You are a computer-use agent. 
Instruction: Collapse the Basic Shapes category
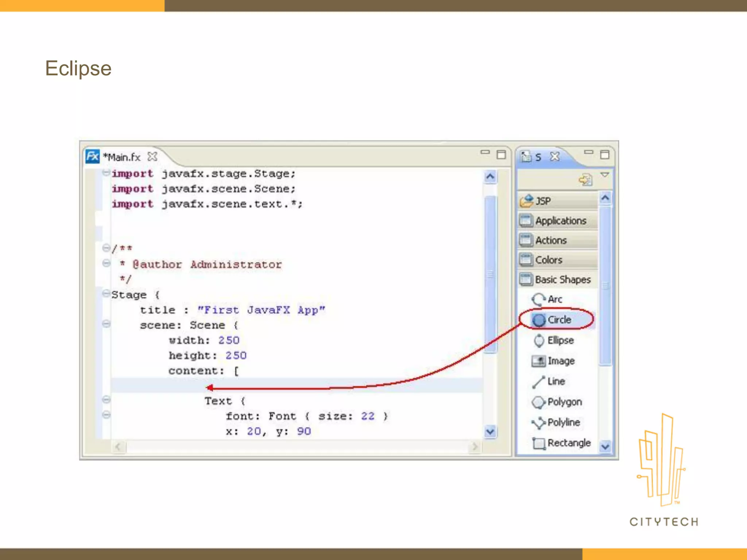tap(558, 280)
